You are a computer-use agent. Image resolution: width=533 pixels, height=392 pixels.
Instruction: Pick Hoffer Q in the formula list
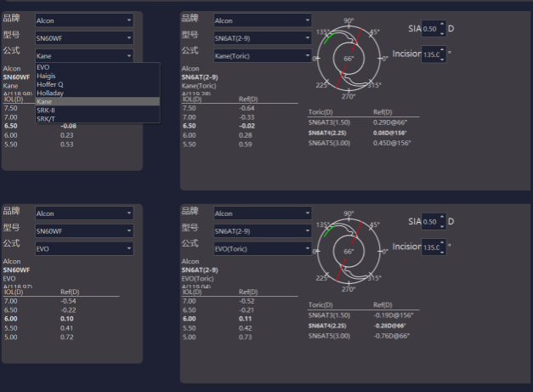pyautogui.click(x=49, y=84)
